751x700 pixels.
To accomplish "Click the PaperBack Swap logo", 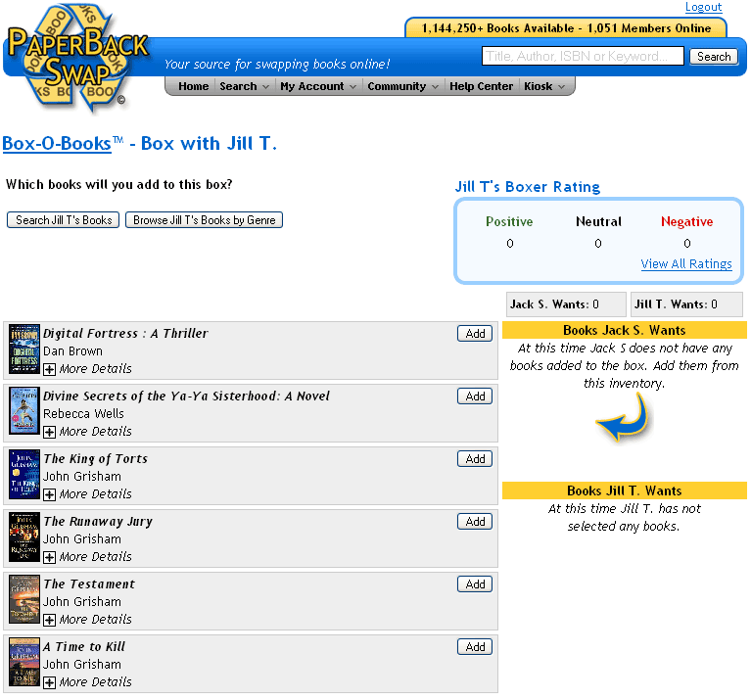I will [77, 58].
